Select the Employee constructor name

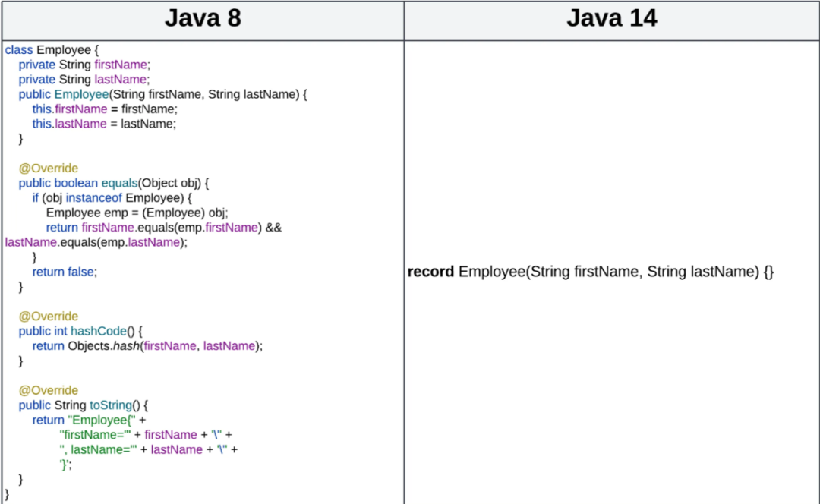tap(80, 93)
